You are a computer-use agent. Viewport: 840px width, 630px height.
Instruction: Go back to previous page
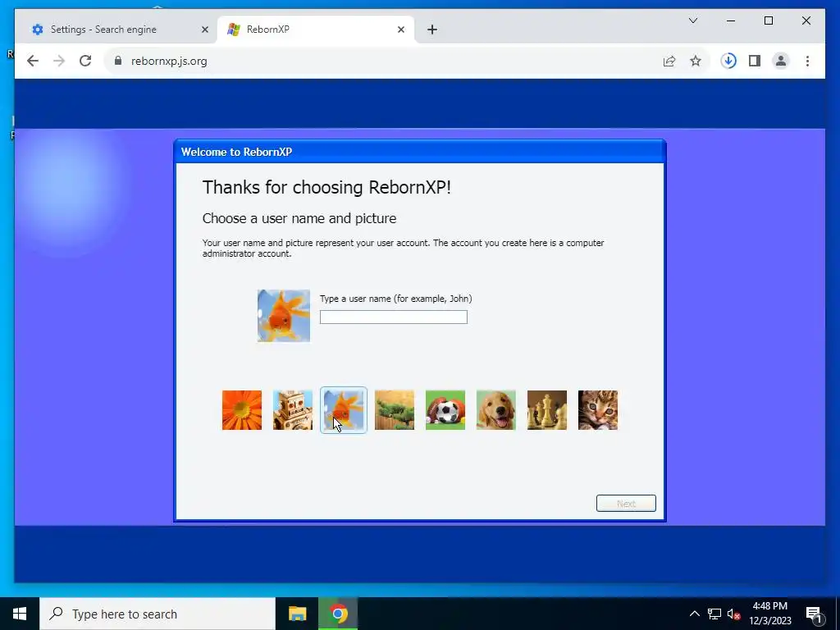tap(33, 61)
